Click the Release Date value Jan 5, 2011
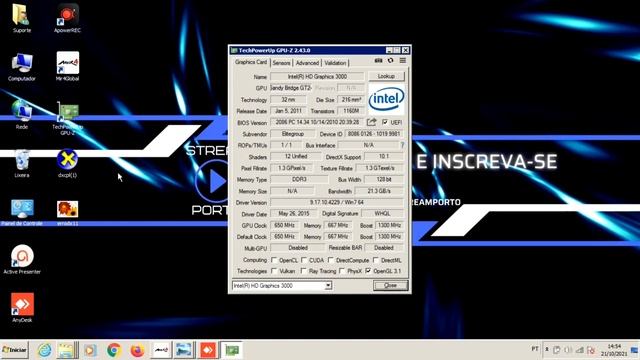The height and width of the screenshot is (360, 640). point(288,111)
